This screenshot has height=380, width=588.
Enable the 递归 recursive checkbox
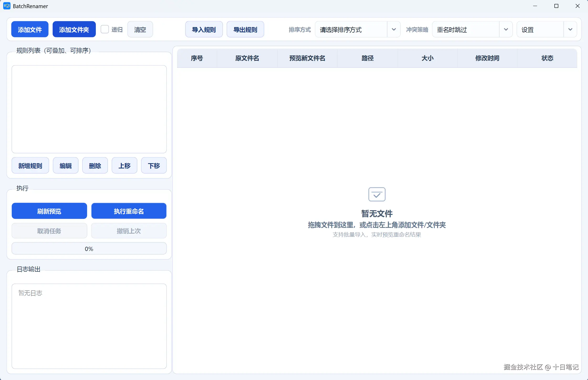coord(105,29)
